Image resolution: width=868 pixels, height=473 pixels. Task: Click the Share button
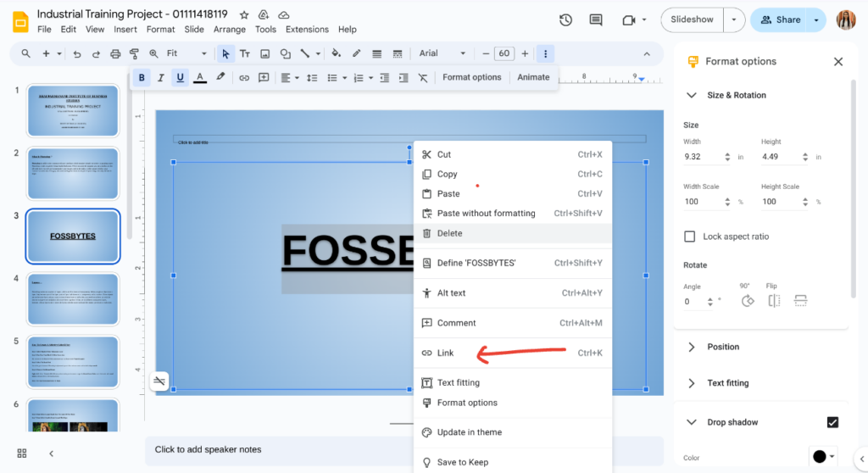780,20
